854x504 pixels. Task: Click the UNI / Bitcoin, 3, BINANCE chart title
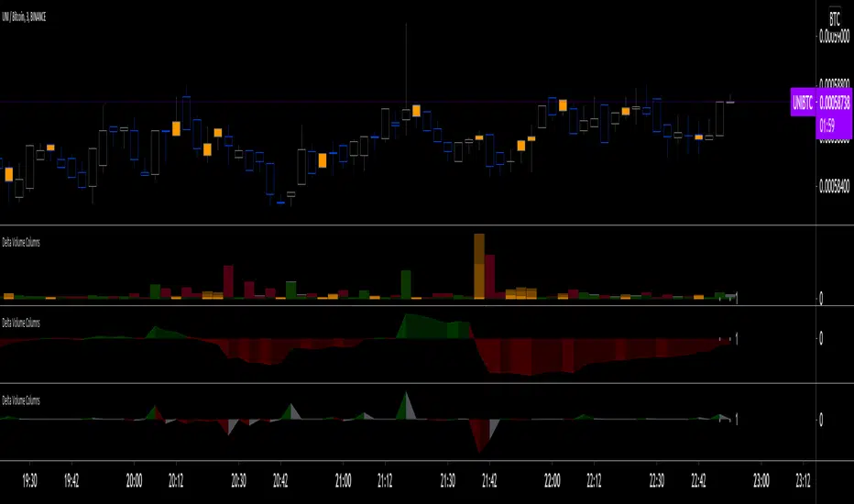[x=24, y=17]
